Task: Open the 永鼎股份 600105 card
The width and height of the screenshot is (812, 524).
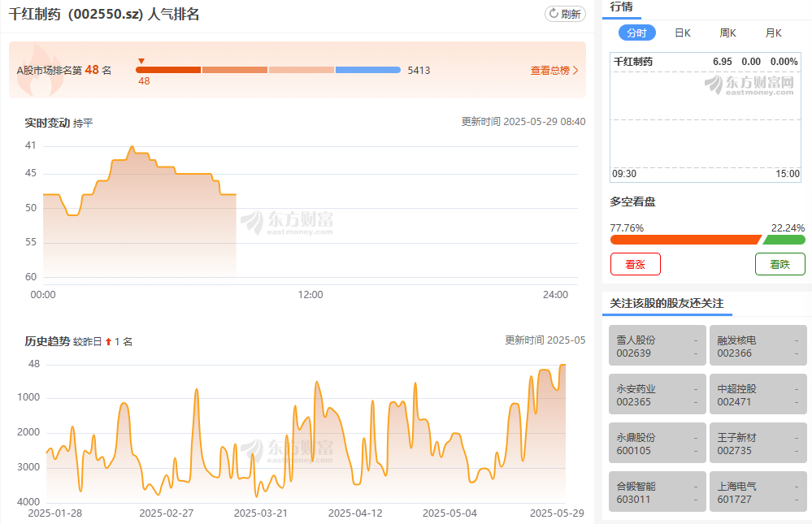Action: 658,443
